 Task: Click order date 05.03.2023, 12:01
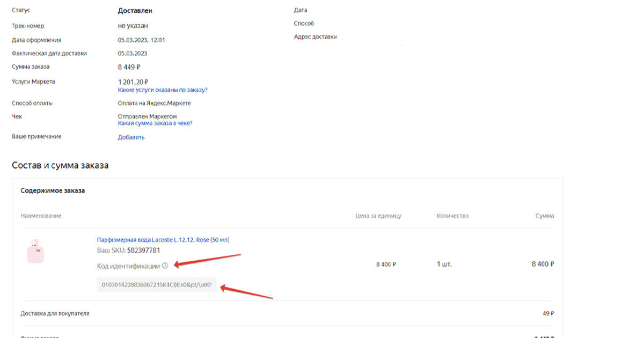point(141,40)
